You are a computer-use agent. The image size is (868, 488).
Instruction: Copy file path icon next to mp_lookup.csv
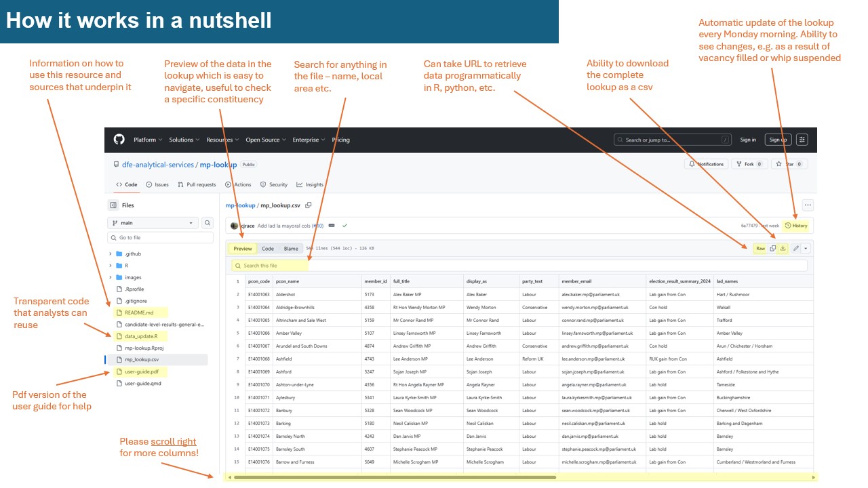pos(309,205)
